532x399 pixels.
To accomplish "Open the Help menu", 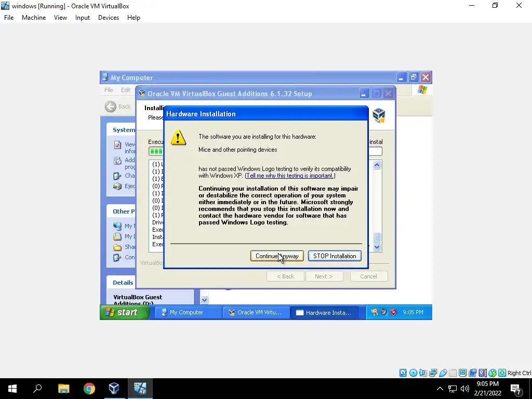I will click(134, 18).
